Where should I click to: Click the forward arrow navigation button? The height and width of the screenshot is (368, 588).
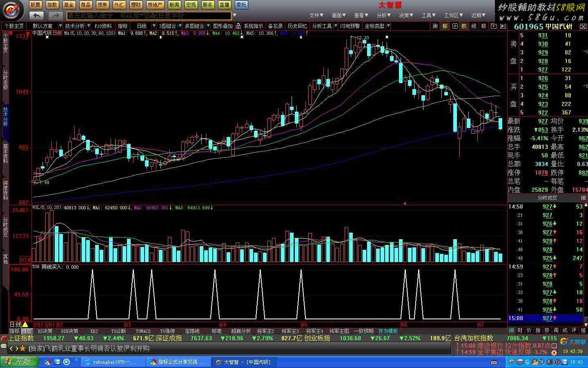[55, 16]
